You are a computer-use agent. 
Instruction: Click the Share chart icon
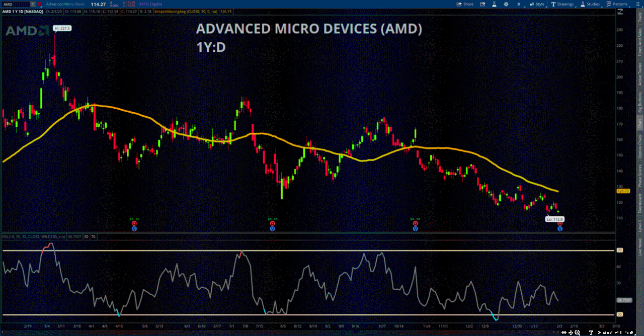coord(465,4)
